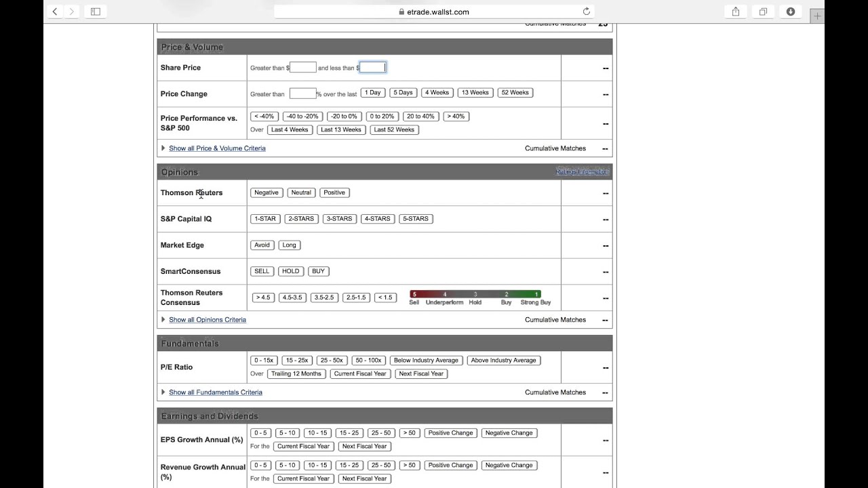Viewport: 868px width, 488px height.
Task: Select Market Edge Avoid opinion
Action: click(x=262, y=245)
